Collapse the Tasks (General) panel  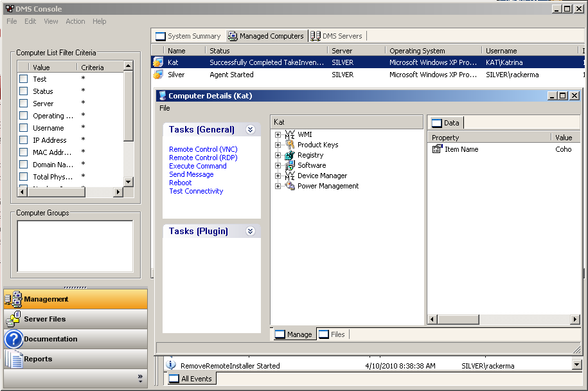[251, 129]
